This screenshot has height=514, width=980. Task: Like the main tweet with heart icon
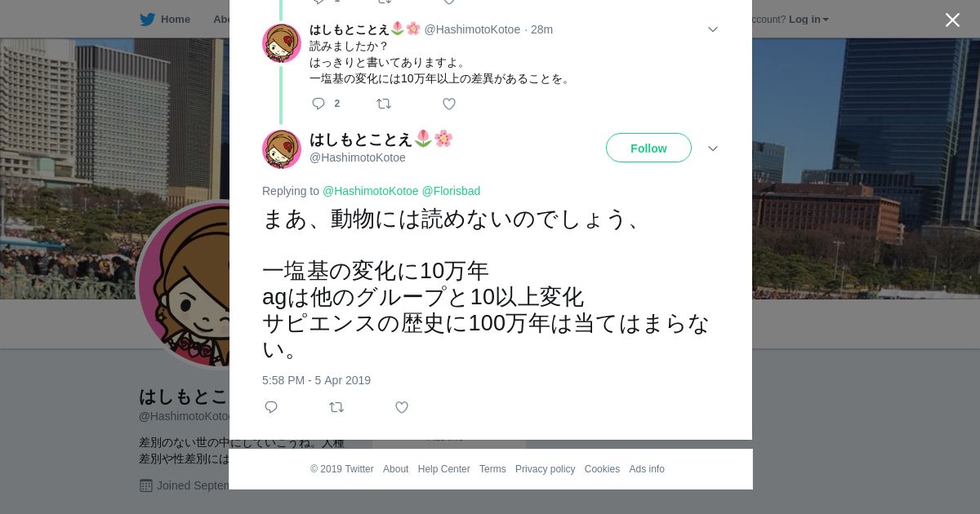[x=402, y=407]
